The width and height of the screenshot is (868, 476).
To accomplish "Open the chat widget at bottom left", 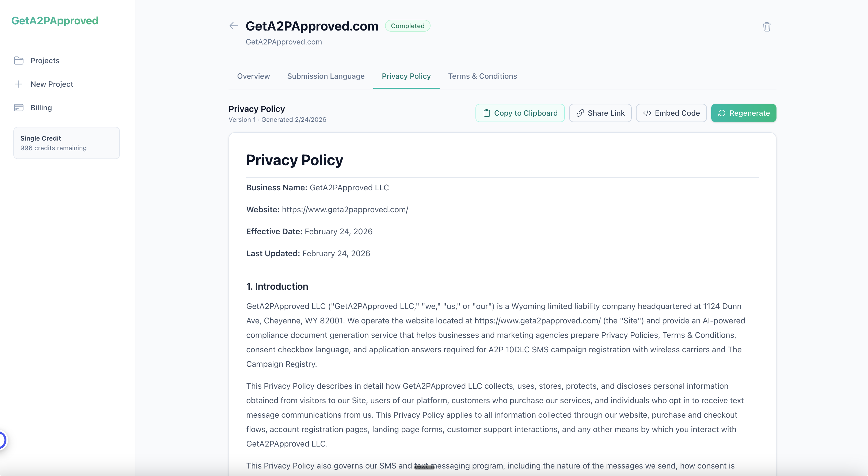I will [x=2, y=440].
